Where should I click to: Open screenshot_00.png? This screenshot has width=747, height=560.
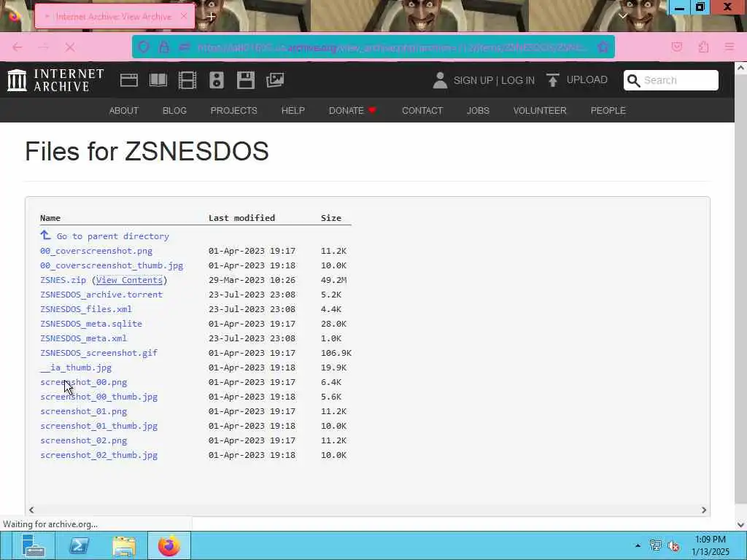coord(83,382)
